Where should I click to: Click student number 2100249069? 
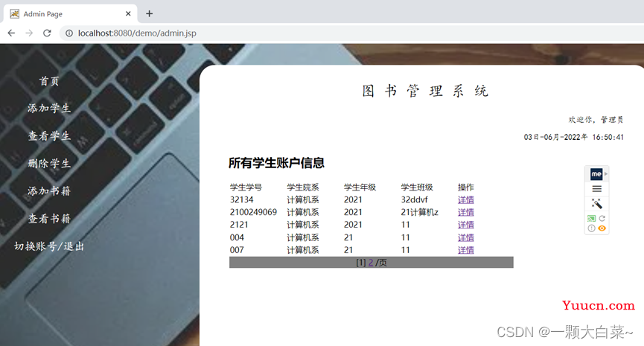click(253, 212)
